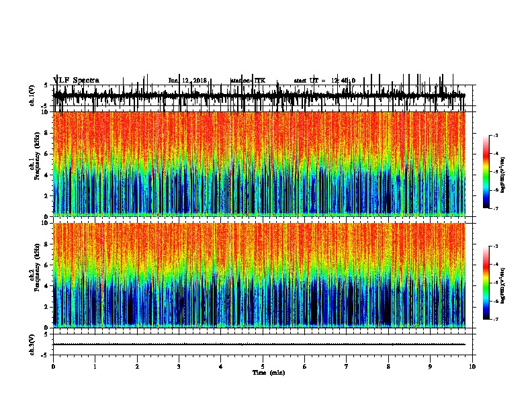Click the "8" kHz tick of ch.1 spectrogram
The width and height of the screenshot is (532, 411).
pos(46,133)
